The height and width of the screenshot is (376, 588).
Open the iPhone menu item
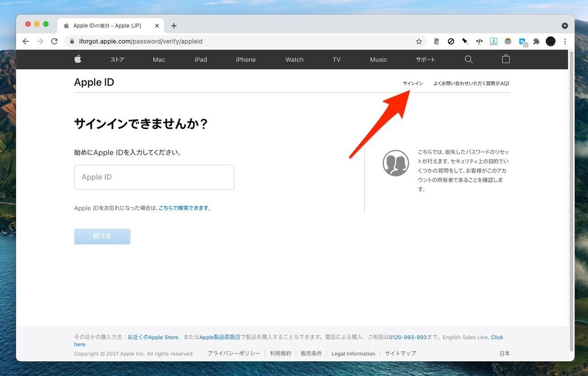(246, 60)
